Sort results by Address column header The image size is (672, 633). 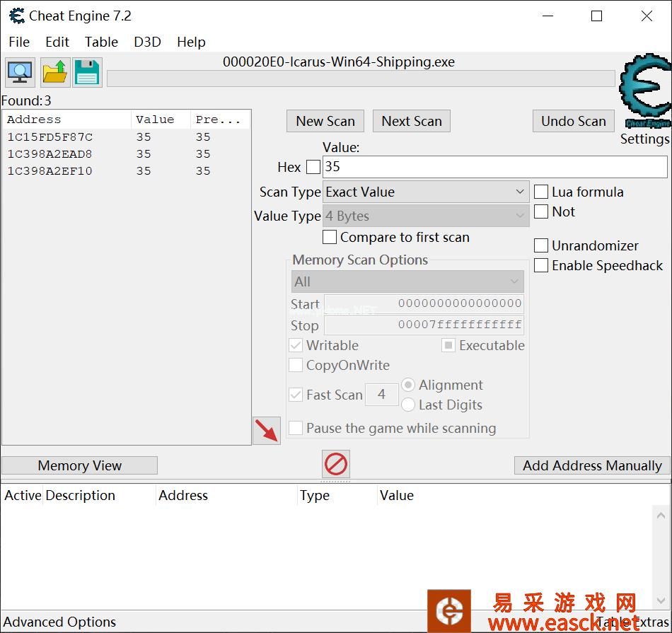67,120
